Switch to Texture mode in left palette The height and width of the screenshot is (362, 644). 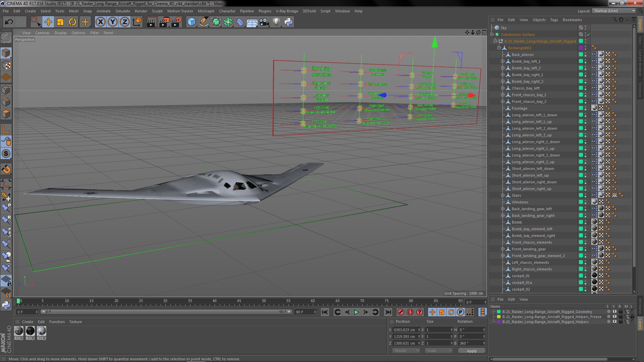(6, 65)
